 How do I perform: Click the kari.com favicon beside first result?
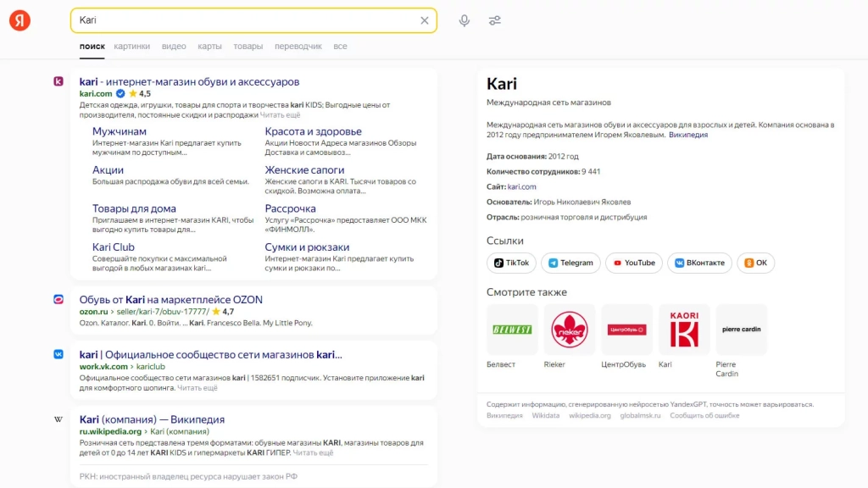point(58,81)
